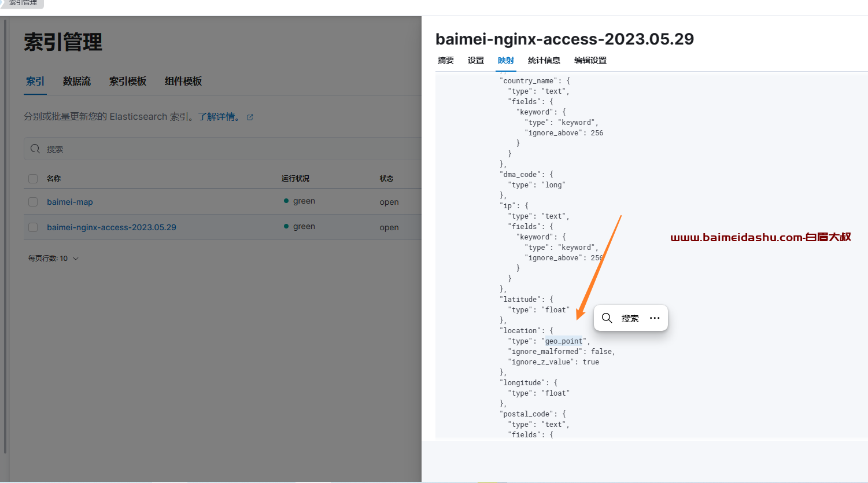Open the 编辑设置 tab
Screen dimensions: 868x483
click(x=590, y=60)
